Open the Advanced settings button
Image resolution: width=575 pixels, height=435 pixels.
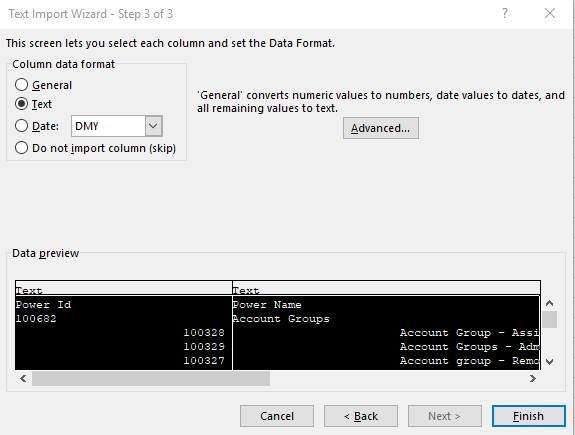tap(381, 128)
